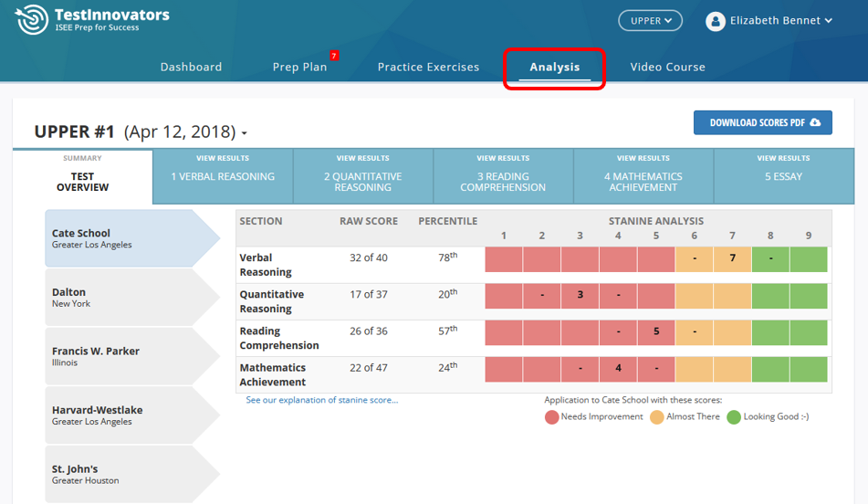Click the Verbal Reasoning section name

(266, 265)
